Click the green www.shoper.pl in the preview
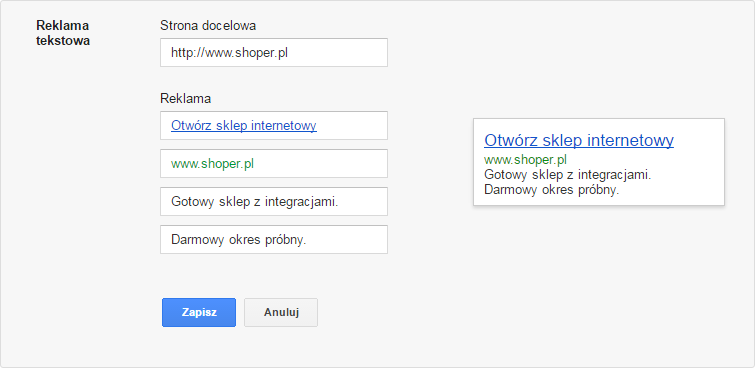755x368 pixels. click(x=525, y=159)
